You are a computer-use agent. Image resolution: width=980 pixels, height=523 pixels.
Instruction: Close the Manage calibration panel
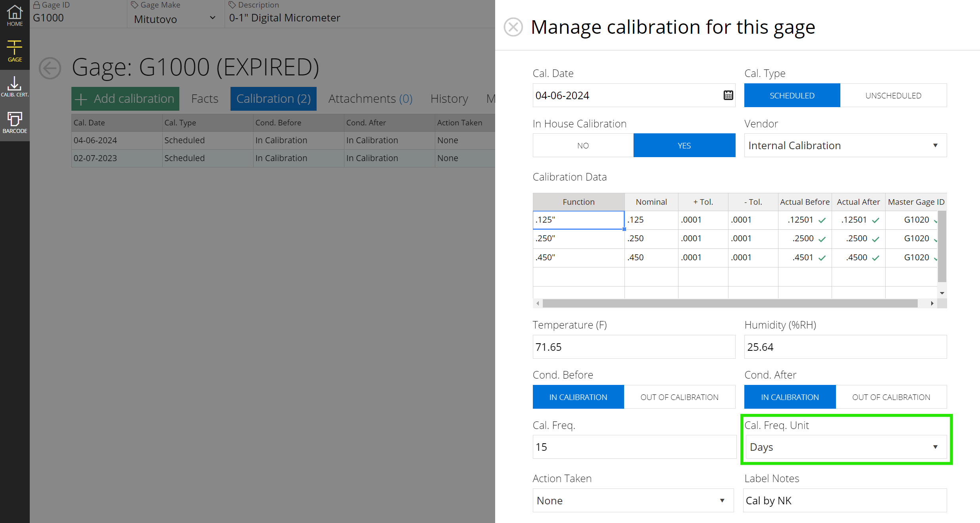(x=513, y=27)
